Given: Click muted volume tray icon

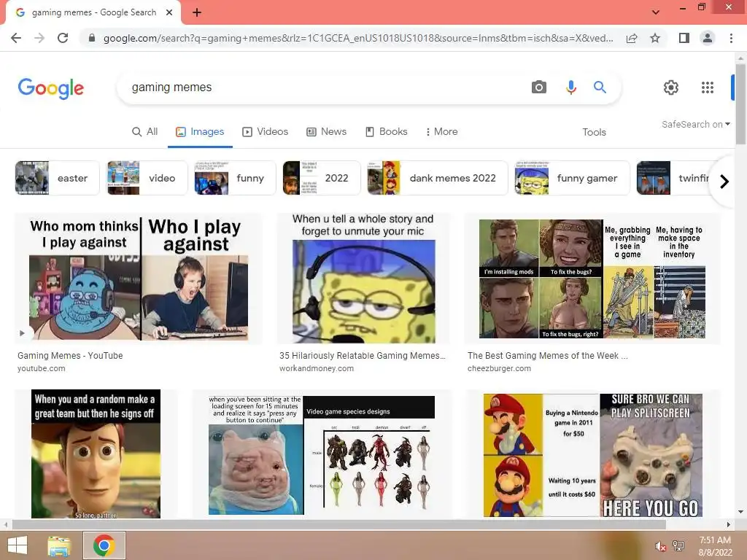Looking at the screenshot, I should click(660, 546).
